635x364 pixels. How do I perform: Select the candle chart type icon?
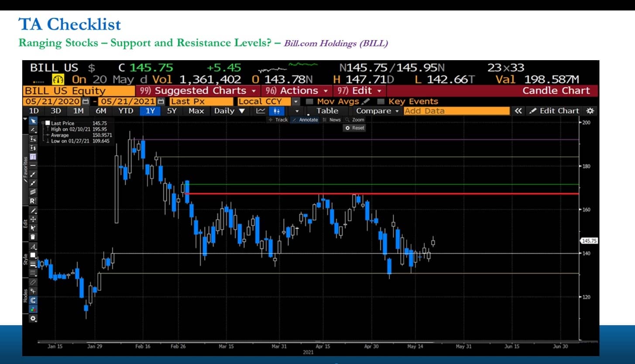click(x=276, y=111)
